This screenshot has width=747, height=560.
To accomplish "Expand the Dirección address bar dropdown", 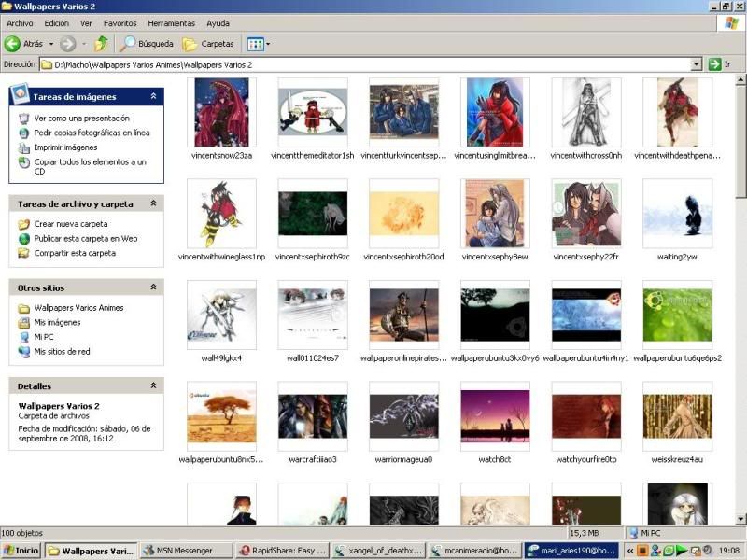I will click(x=697, y=64).
